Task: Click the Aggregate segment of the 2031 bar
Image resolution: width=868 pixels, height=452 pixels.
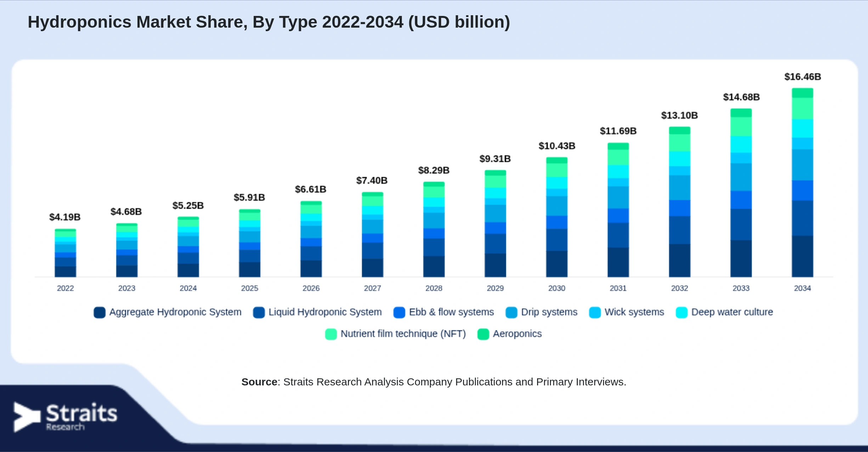Action: 618,262
